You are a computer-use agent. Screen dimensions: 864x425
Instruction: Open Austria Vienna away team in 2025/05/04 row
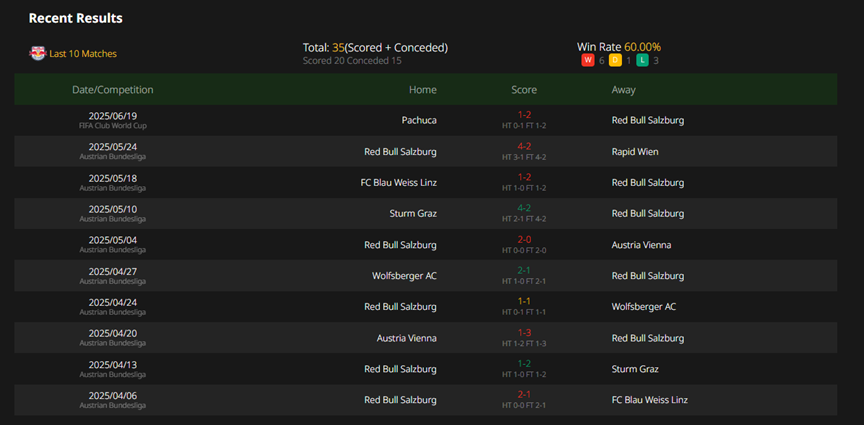(x=641, y=245)
